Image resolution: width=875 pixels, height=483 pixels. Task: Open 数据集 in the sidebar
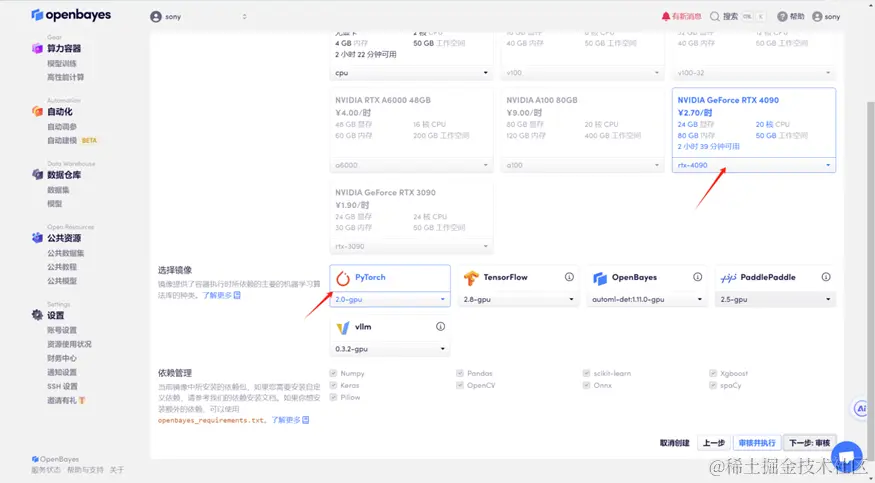58,190
